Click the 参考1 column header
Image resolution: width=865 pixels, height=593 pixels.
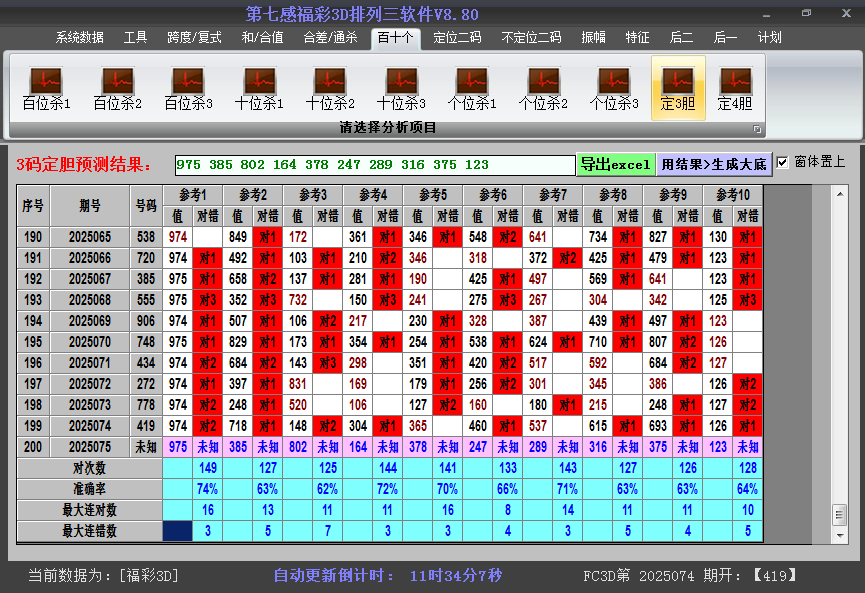[x=193, y=195]
